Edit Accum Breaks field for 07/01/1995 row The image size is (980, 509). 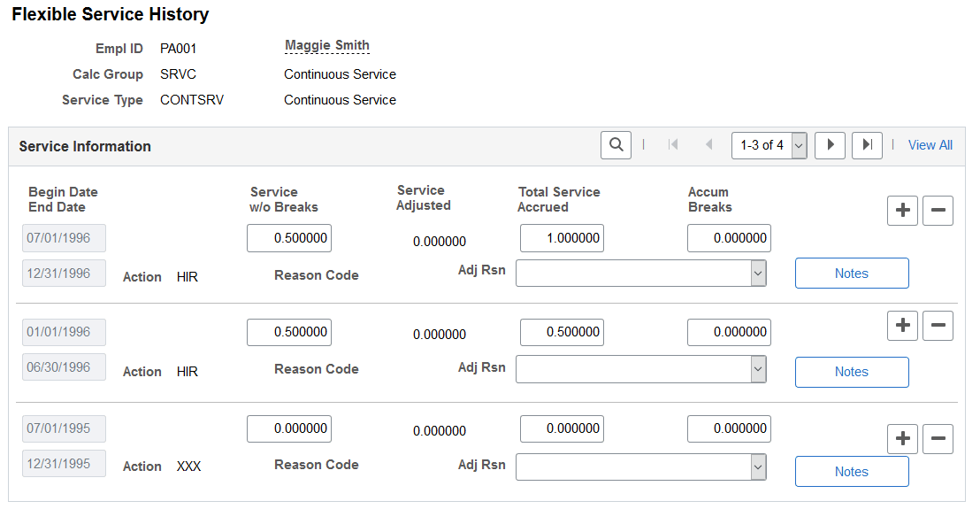click(x=730, y=428)
